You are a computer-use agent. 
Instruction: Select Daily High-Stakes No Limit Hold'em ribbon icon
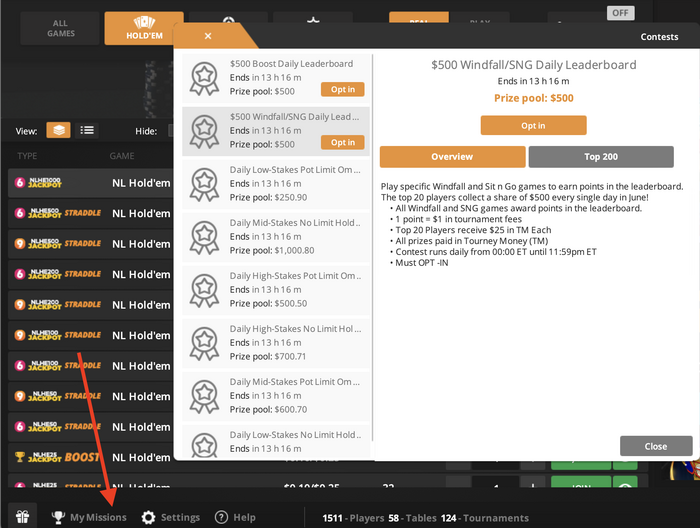pyautogui.click(x=204, y=344)
